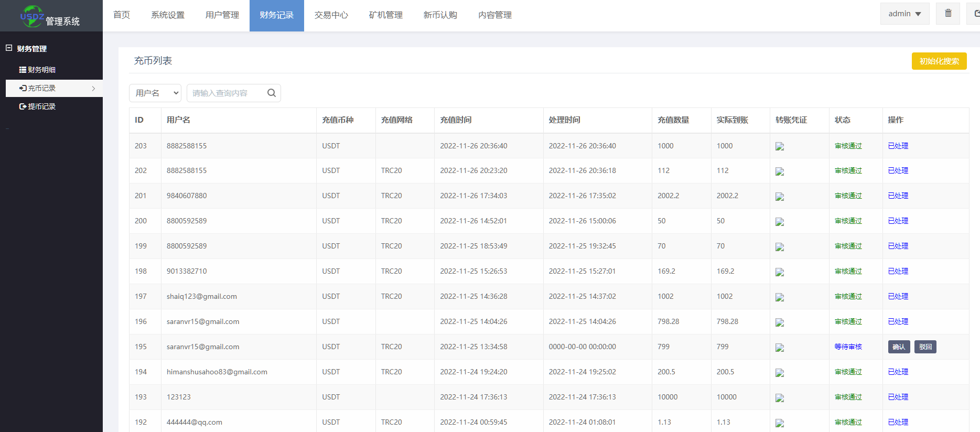Click the 初始化搜索 button
The image size is (980, 432).
point(939,61)
